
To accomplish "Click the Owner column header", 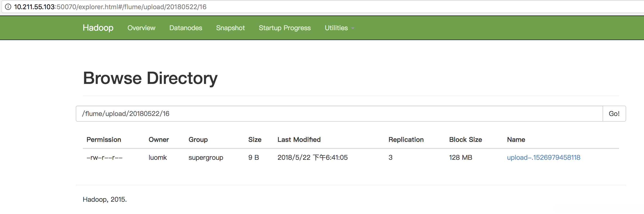I will coord(159,140).
